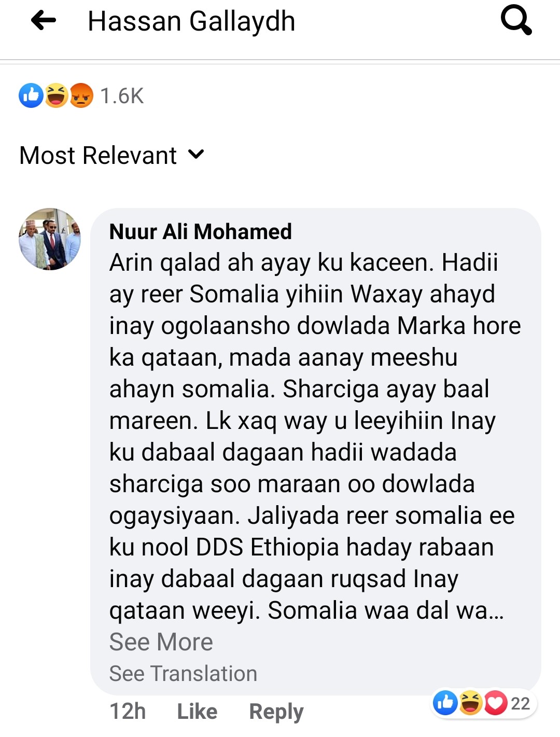
Task: Click the chevron beside Most Relevant
Action: pyautogui.click(x=196, y=154)
